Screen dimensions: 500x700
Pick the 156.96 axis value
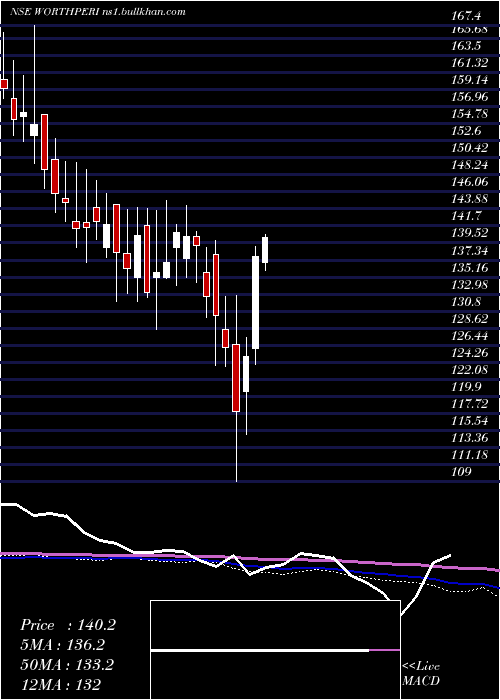[x=470, y=97]
